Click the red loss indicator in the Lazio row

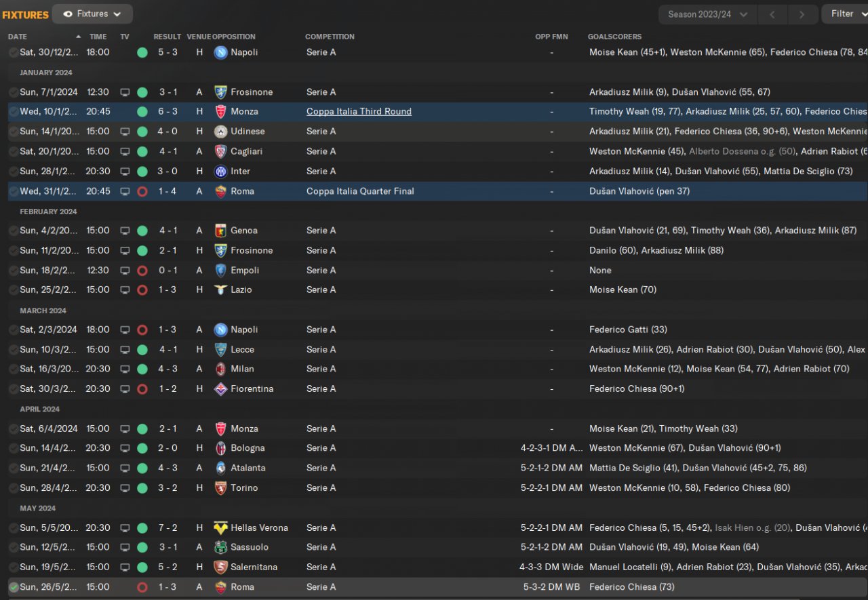(x=142, y=290)
